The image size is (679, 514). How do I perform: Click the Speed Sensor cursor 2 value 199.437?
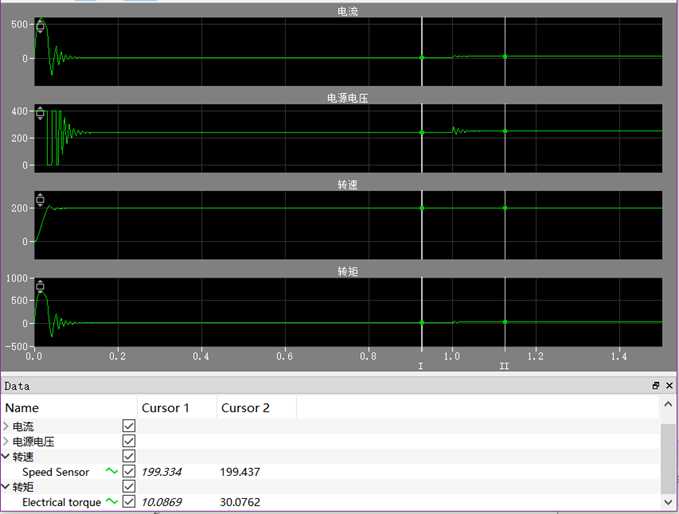[x=240, y=472]
